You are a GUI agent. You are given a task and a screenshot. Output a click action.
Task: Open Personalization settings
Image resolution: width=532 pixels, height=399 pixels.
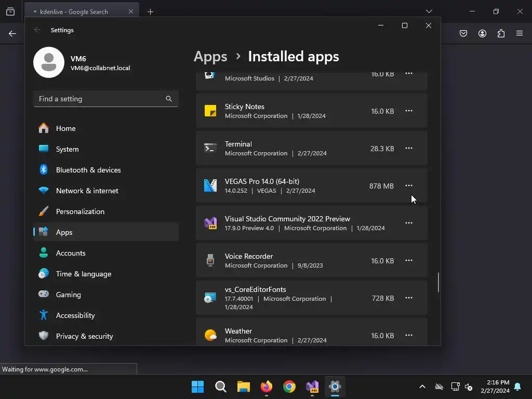[x=106, y=211]
